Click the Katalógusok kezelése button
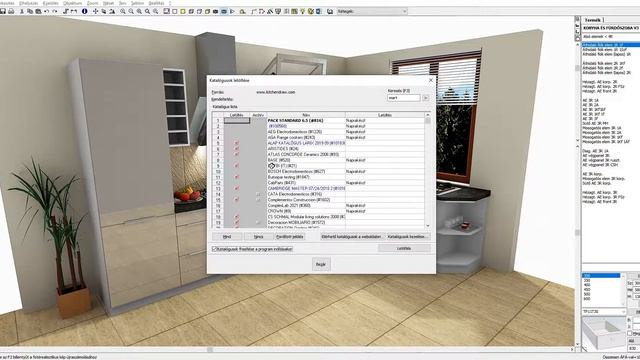 click(x=408, y=237)
